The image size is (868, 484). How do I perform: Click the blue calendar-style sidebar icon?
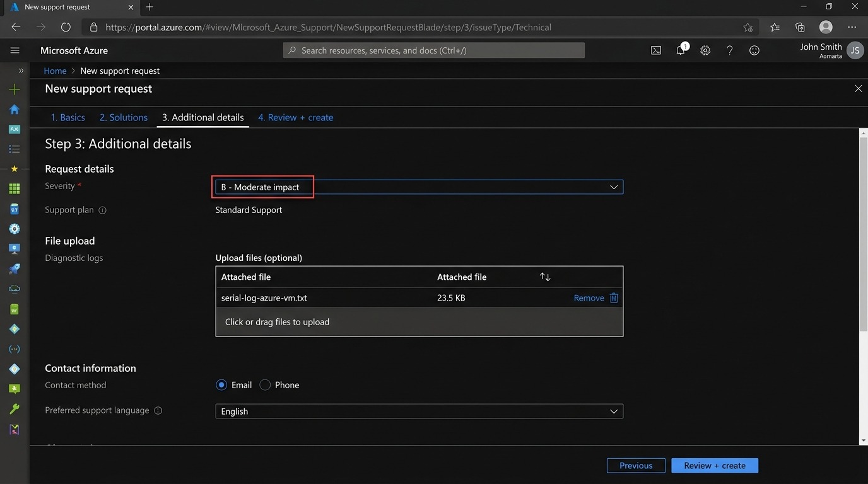coord(15,209)
